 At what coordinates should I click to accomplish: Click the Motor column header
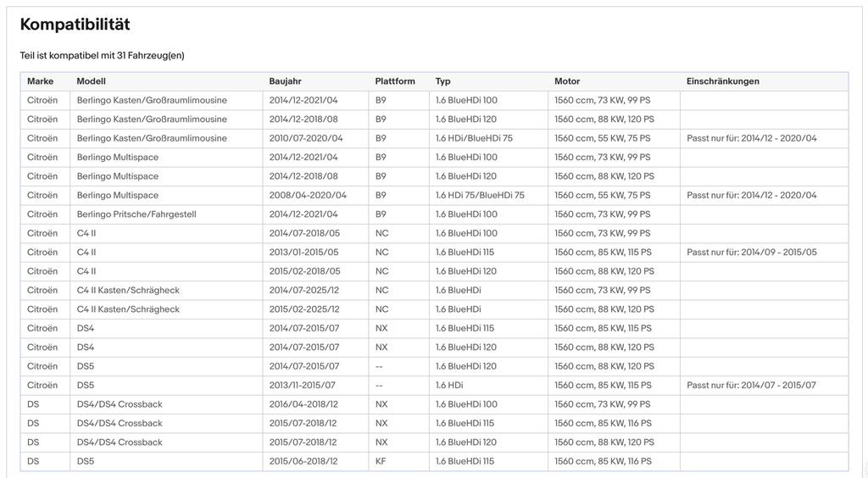[567, 81]
